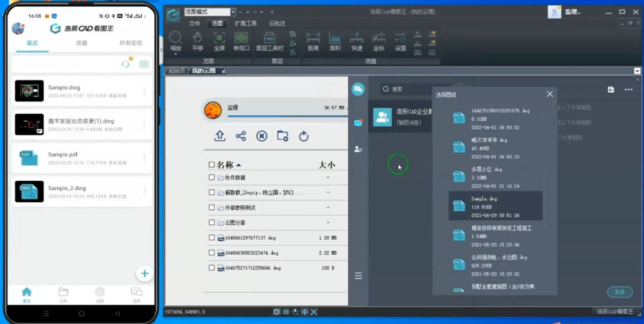Check the box for the 解散群_lkuyip folder

tap(211, 193)
